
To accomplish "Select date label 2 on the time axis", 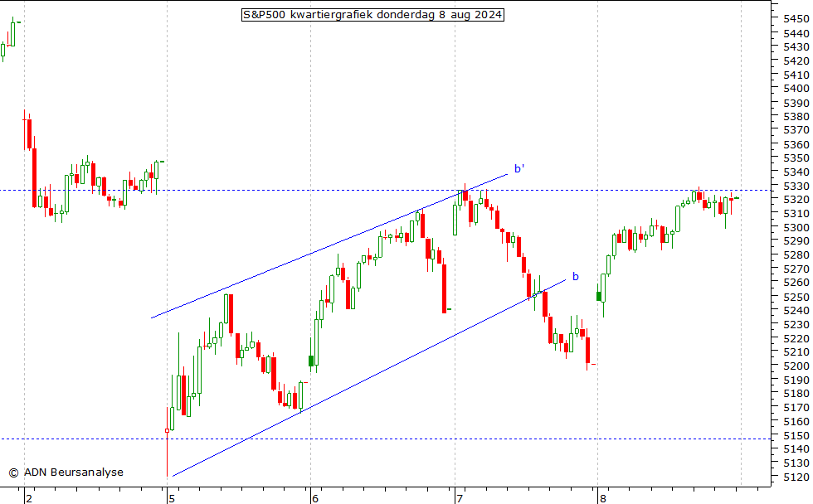I will pyautogui.click(x=29, y=499).
